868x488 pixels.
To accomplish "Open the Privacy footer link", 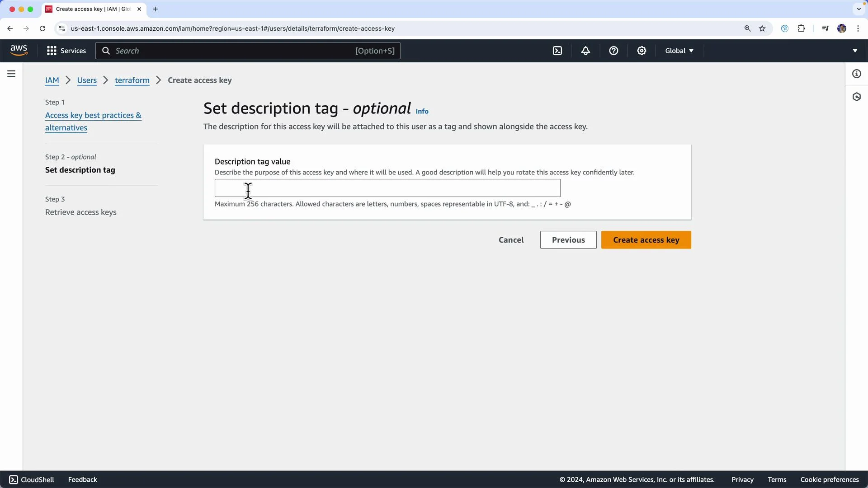I will (x=742, y=479).
